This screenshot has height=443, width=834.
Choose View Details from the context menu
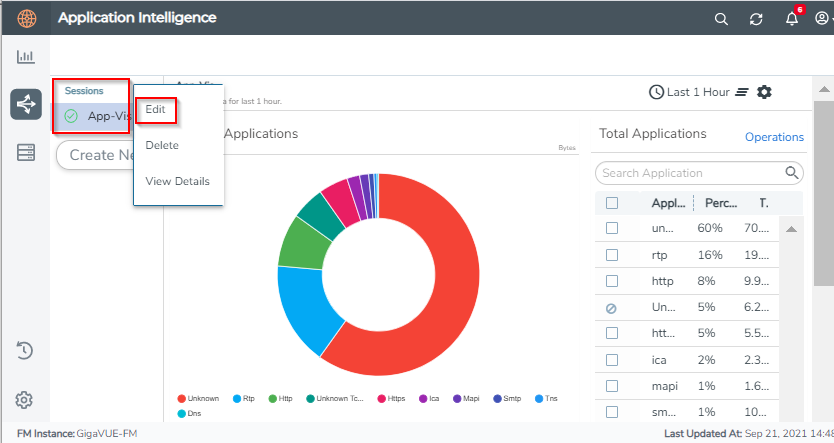178,181
